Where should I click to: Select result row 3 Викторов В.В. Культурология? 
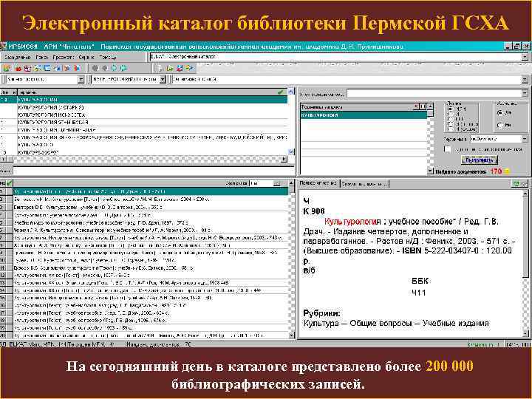[x=151, y=207]
